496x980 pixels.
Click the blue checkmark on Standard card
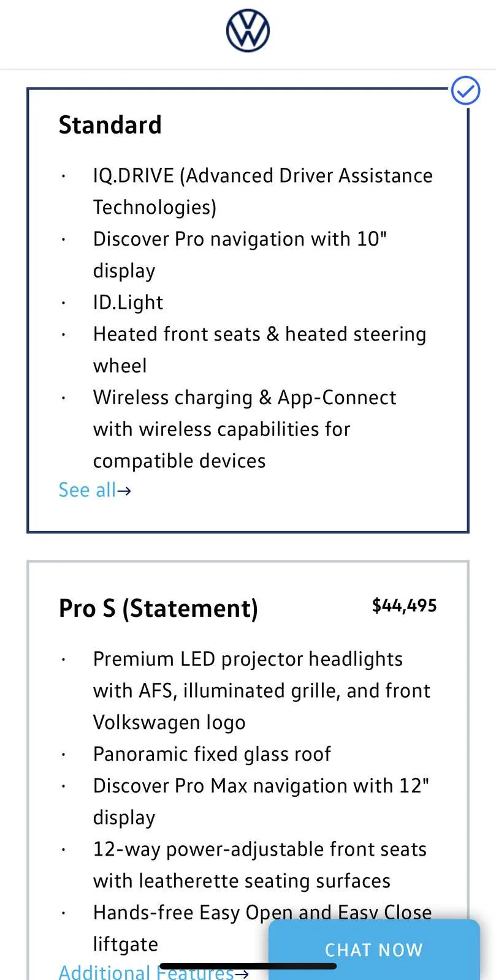pyautogui.click(x=466, y=91)
